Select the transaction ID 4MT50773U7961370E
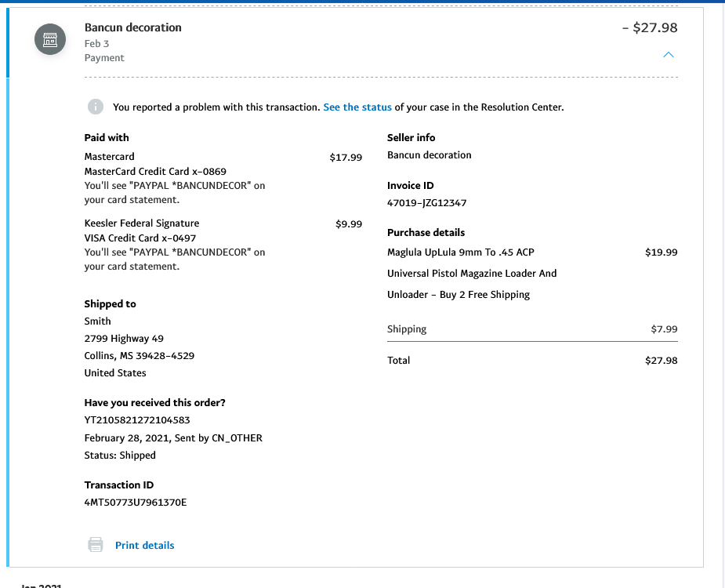The width and height of the screenshot is (725, 588). (x=135, y=502)
